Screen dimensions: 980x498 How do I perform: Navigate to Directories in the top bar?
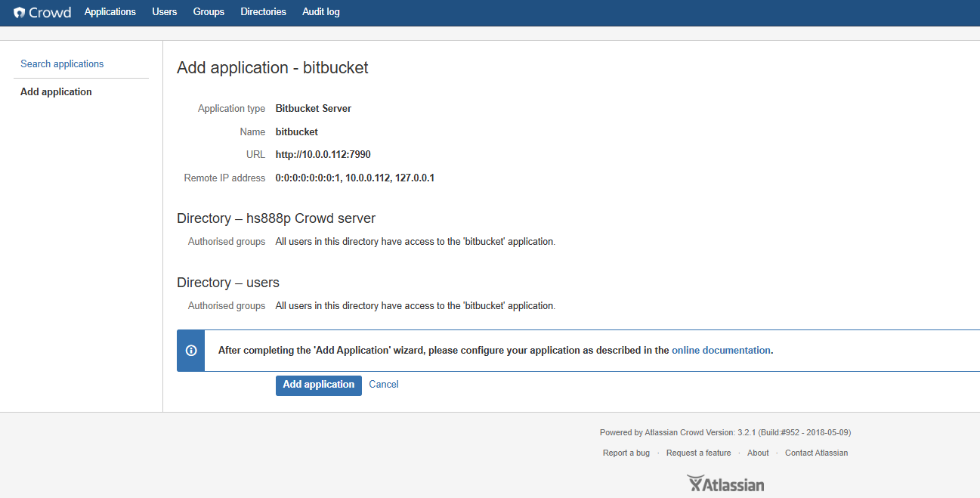263,12
